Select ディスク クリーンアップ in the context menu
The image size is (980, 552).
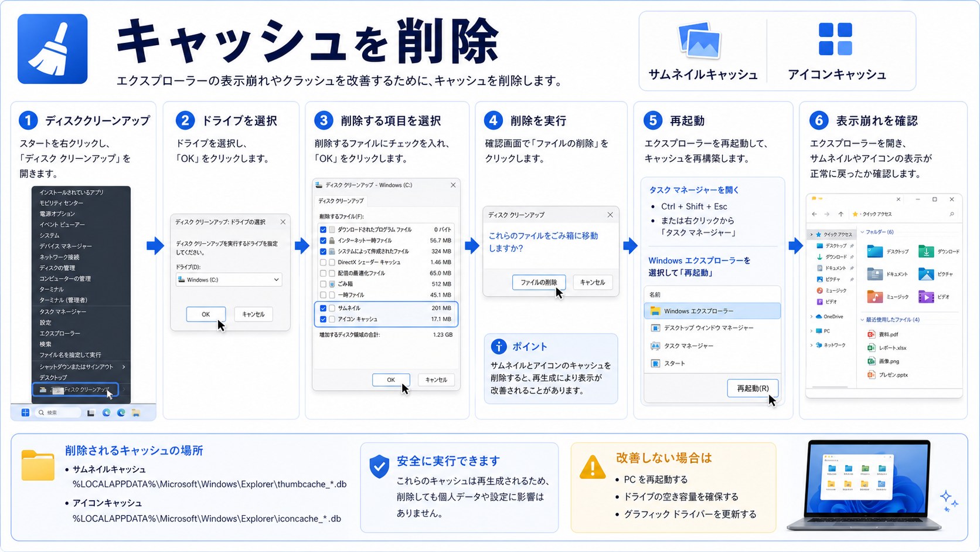click(x=75, y=390)
